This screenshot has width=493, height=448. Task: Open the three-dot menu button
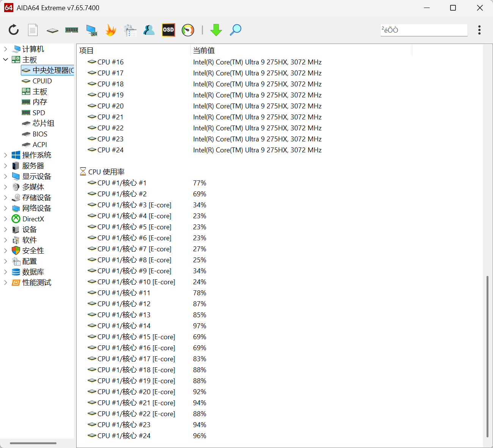[x=479, y=30]
